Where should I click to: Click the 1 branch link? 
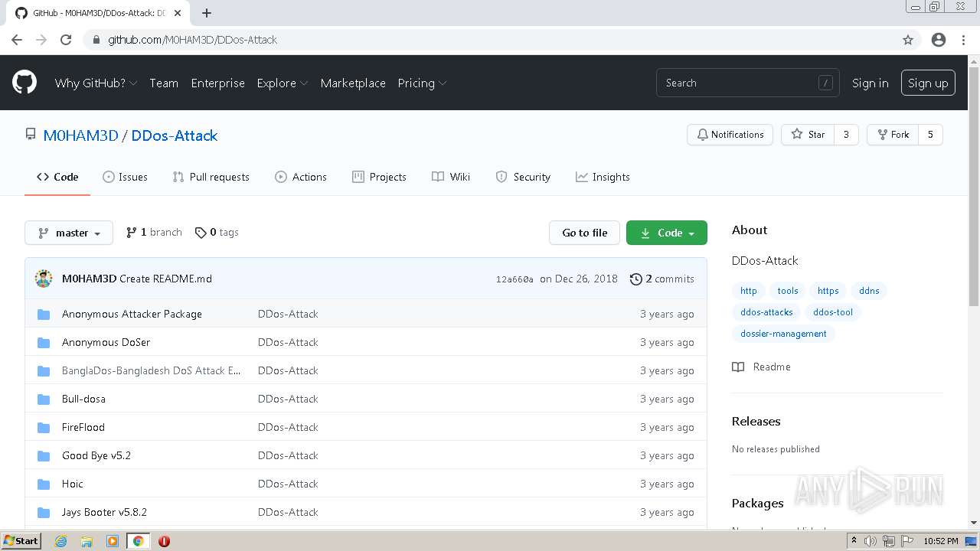pyautogui.click(x=154, y=232)
